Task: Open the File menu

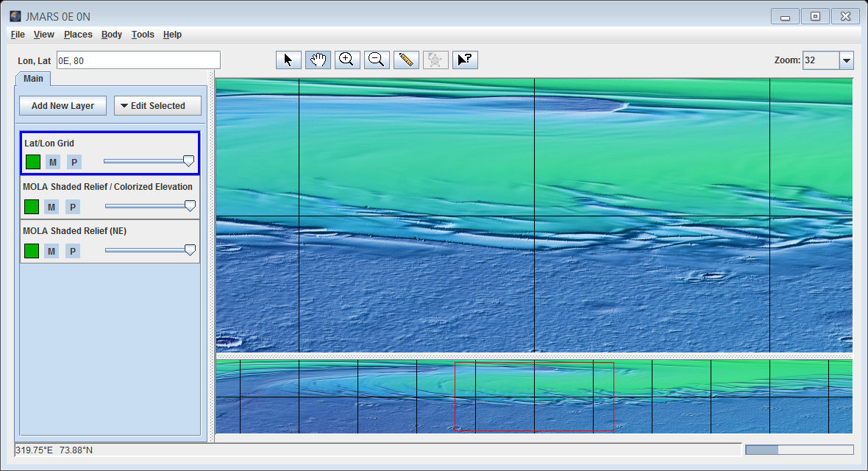Action: (x=18, y=35)
